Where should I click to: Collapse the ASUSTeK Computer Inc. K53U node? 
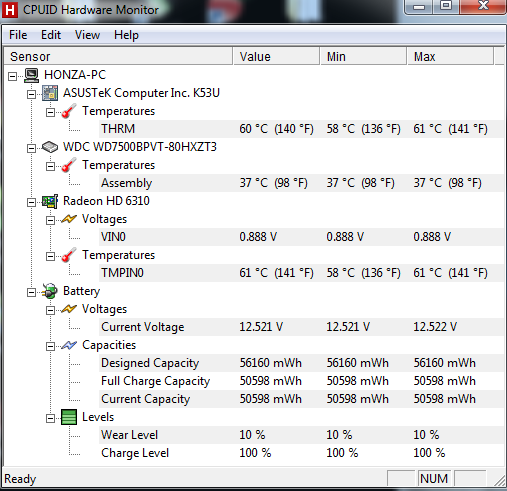point(31,94)
